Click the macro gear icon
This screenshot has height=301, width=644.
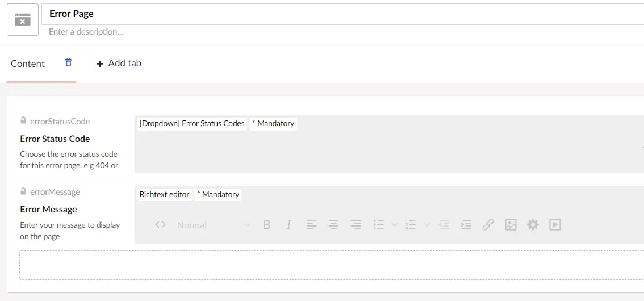pyautogui.click(x=533, y=225)
